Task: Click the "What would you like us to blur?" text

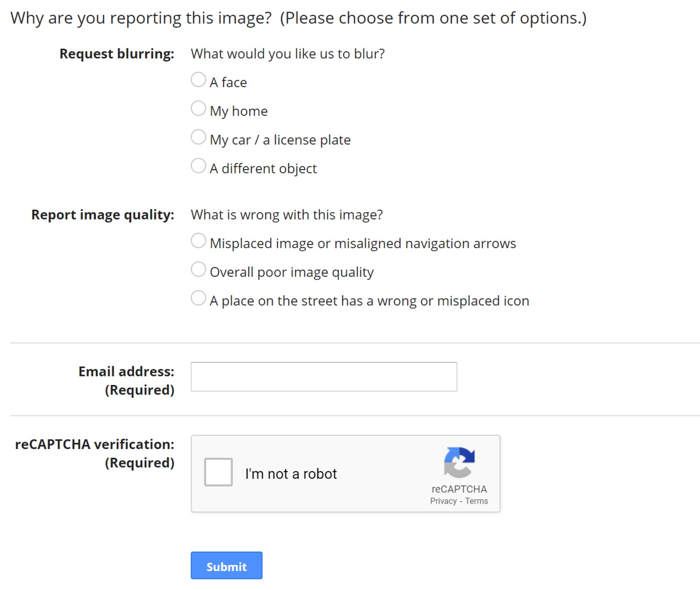Action: [288, 54]
